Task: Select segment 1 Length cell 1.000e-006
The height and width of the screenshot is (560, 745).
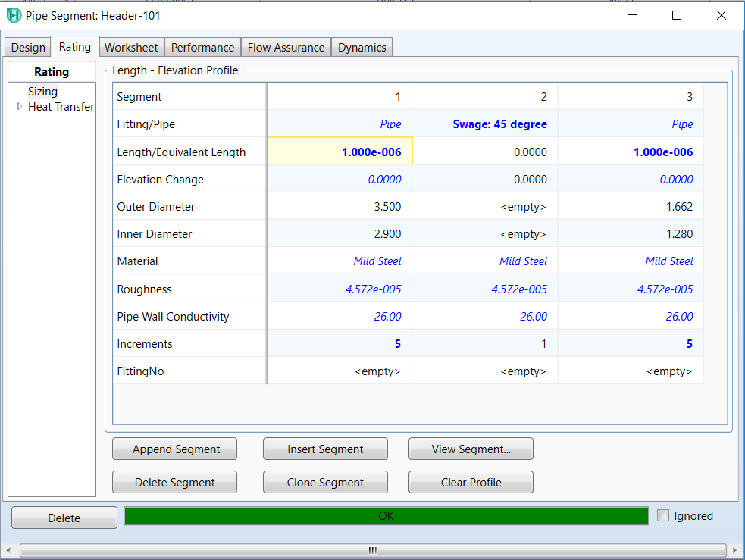Action: point(340,152)
